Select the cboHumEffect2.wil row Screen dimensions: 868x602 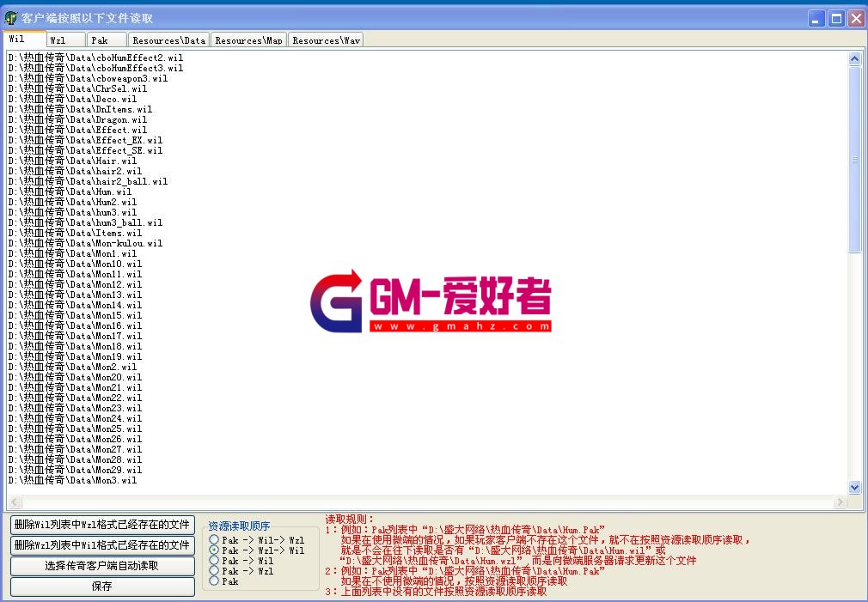click(x=95, y=58)
